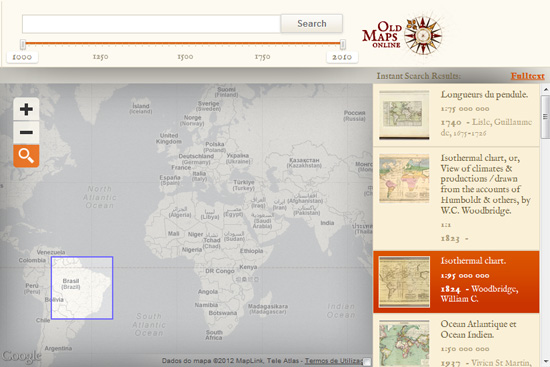Click the 1750 timeline tick label
Image resolution: width=550 pixels, height=367 pixels.
[x=262, y=56]
